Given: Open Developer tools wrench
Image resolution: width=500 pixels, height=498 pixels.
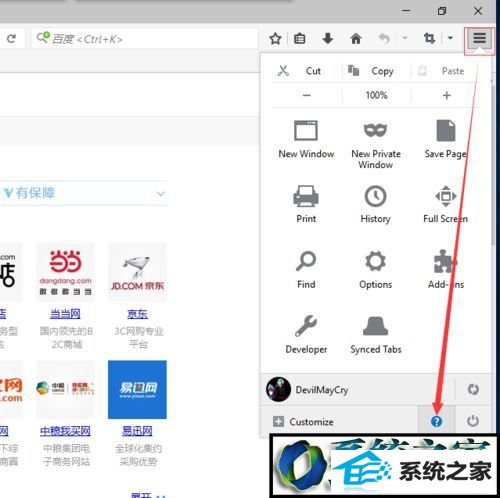Looking at the screenshot, I should coord(306,334).
